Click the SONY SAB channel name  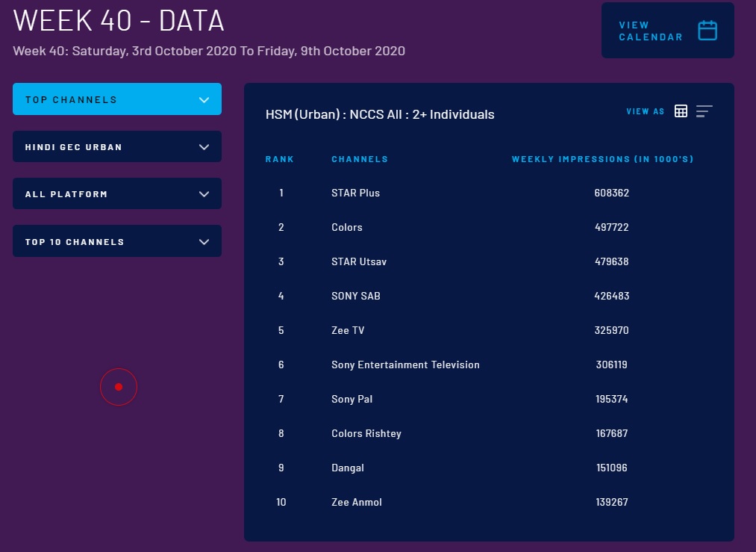pos(355,296)
